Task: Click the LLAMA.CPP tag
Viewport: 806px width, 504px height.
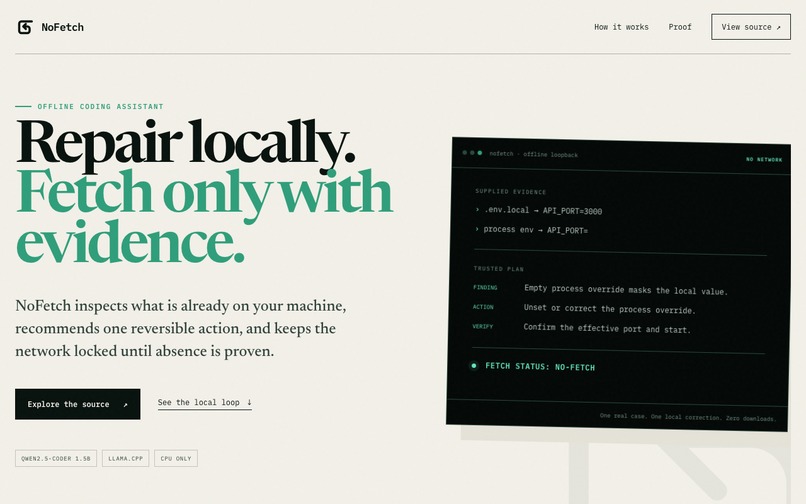Action: 125,458
